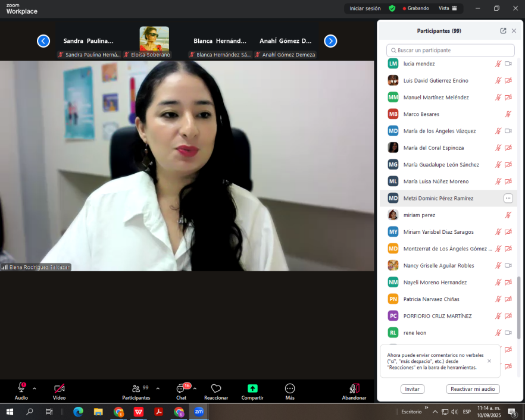Click the green Compartir share screen icon

coord(252,388)
